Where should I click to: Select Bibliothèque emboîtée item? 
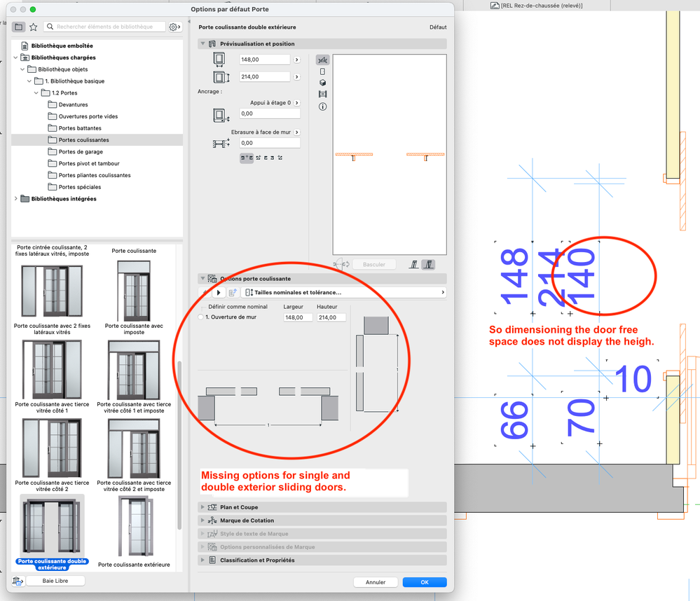pos(62,46)
